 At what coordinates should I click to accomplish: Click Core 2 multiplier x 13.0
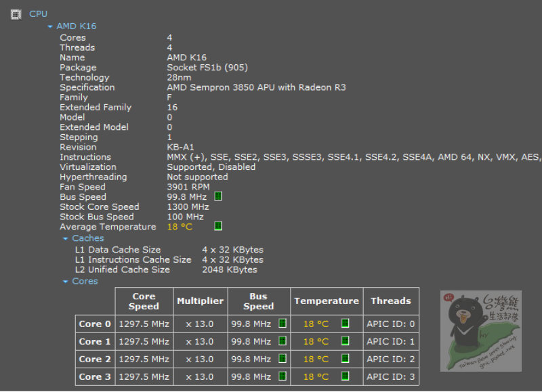[200, 360]
